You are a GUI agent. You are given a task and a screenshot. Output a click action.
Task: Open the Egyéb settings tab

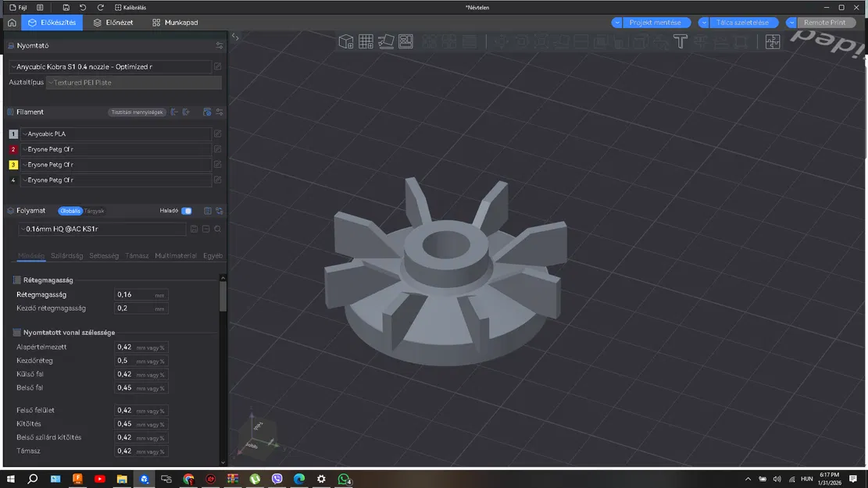pyautogui.click(x=213, y=255)
